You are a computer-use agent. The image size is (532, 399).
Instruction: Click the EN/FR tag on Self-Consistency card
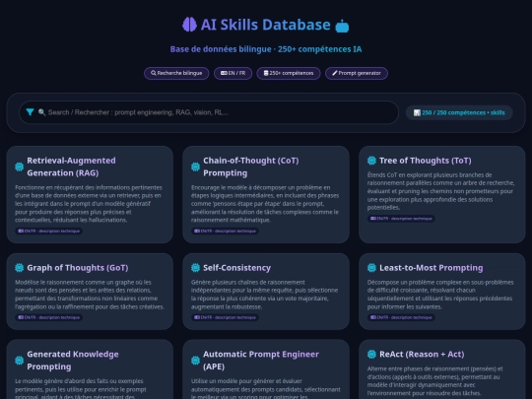225,317
